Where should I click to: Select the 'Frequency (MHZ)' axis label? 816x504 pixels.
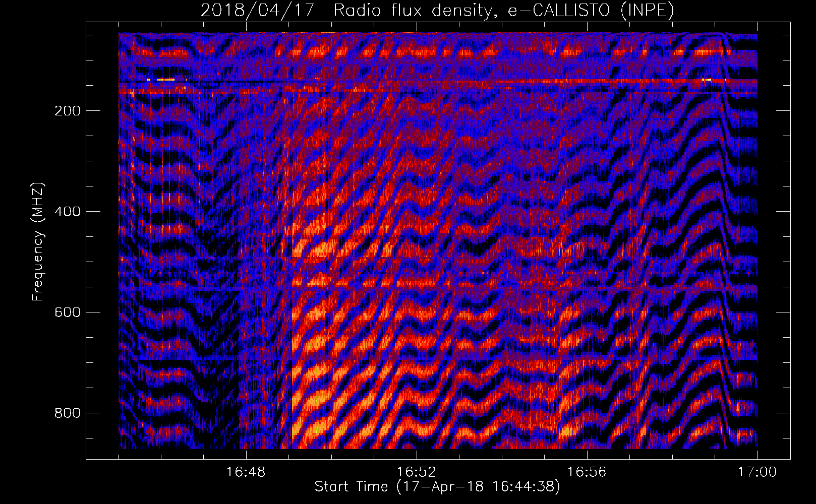tap(38, 241)
